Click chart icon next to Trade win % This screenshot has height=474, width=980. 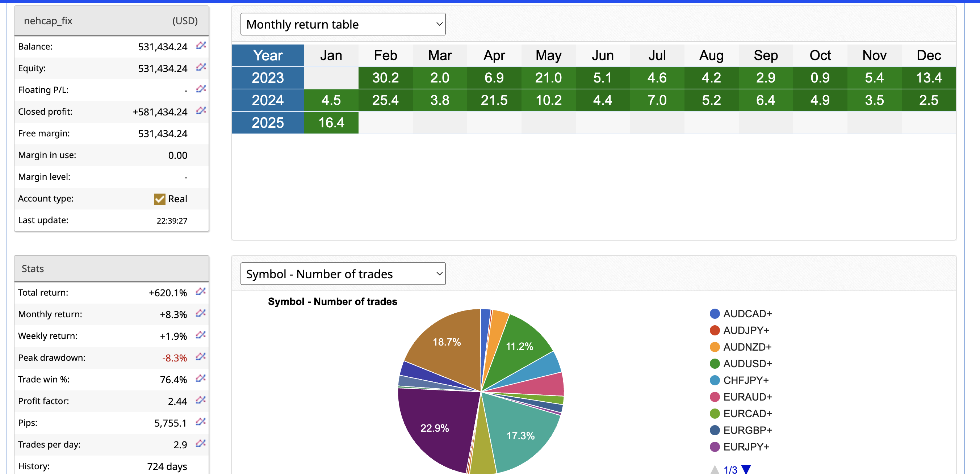pyautogui.click(x=201, y=378)
